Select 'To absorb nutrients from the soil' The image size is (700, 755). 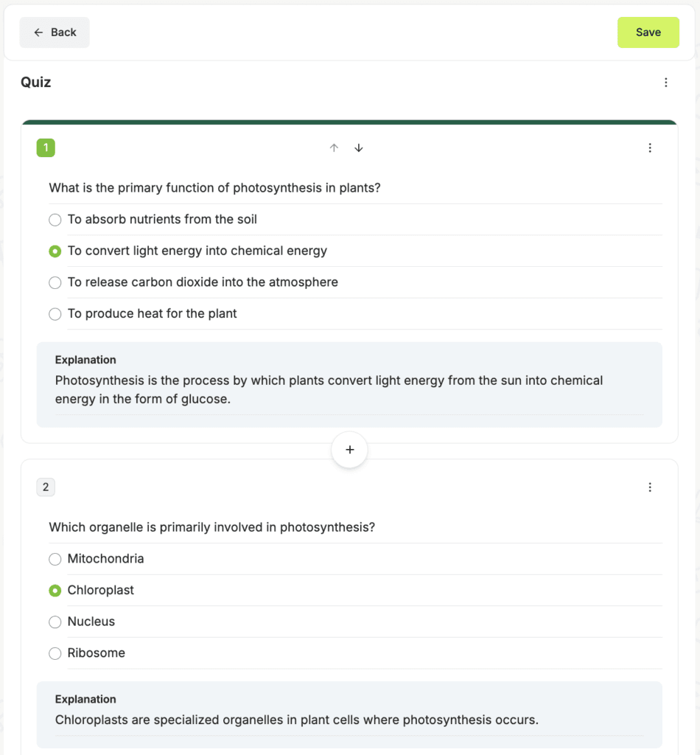tap(55, 220)
